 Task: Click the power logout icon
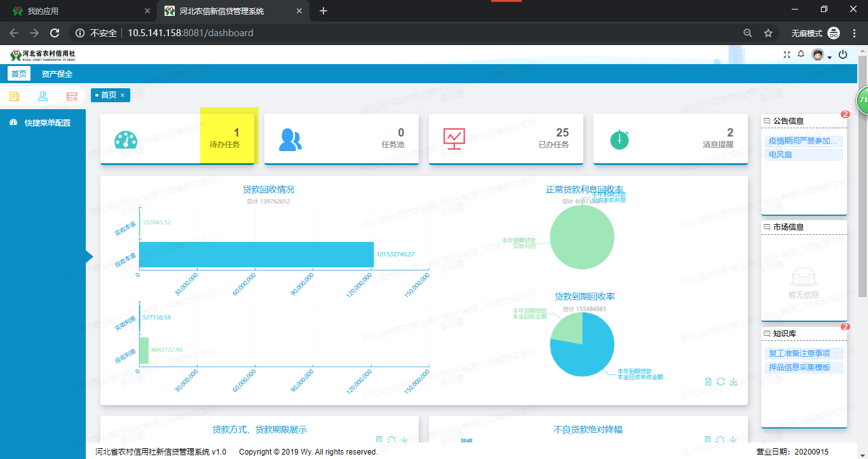pyautogui.click(x=843, y=55)
